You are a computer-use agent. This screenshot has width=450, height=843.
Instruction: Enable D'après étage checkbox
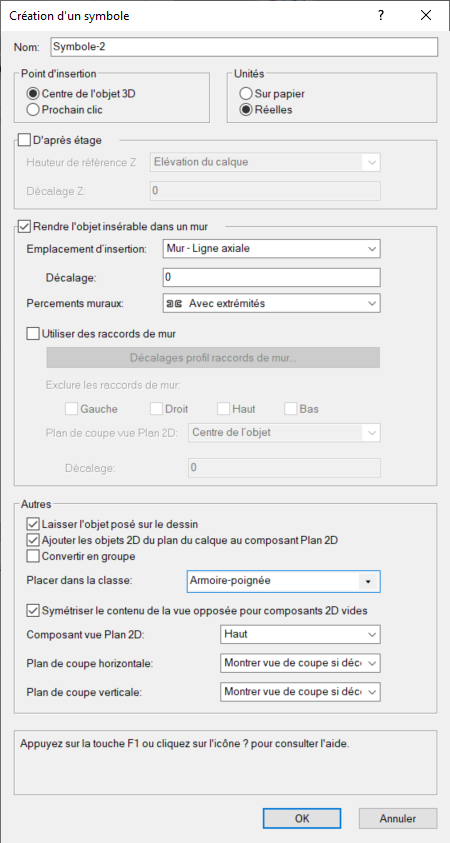pyautogui.click(x=24, y=140)
